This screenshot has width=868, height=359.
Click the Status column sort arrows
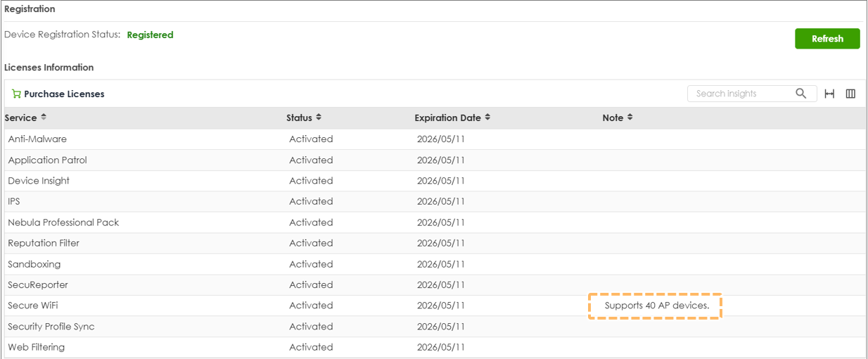319,118
